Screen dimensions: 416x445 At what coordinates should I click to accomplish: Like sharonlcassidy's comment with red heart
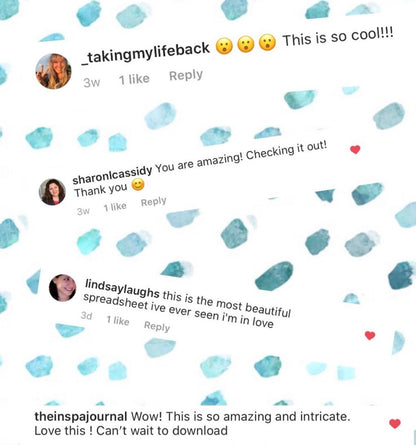tap(355, 150)
